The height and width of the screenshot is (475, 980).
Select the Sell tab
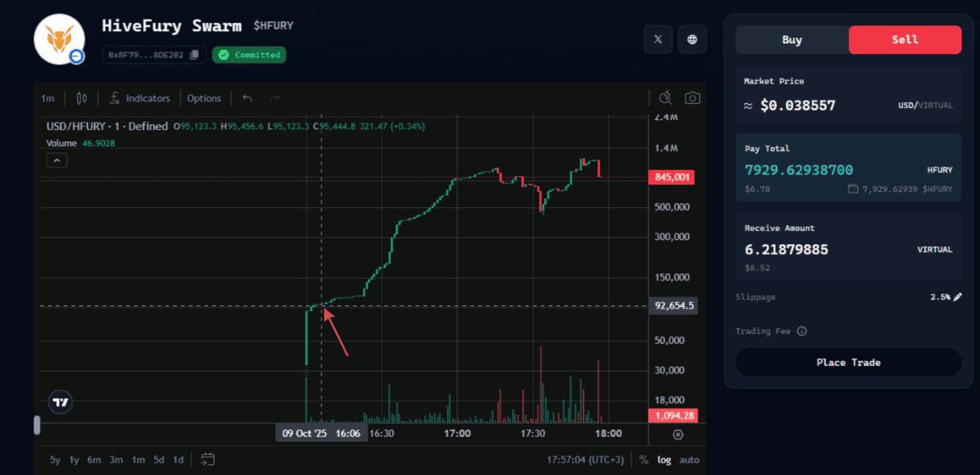point(905,39)
